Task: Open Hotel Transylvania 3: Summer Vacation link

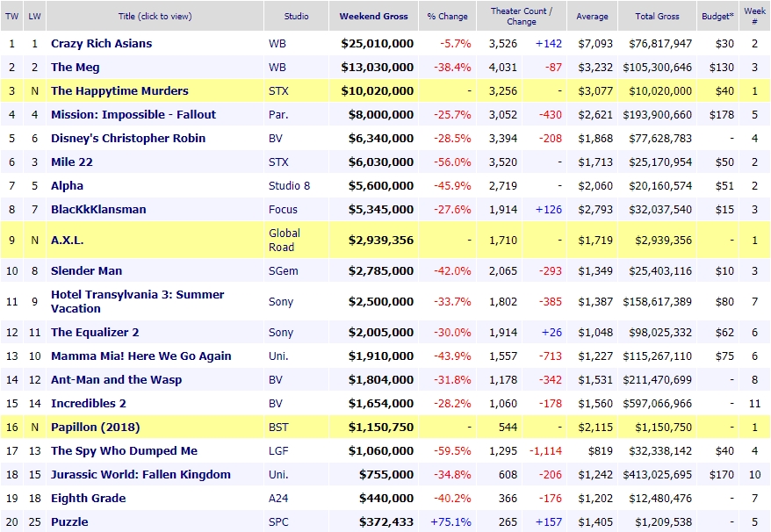Action: point(138,301)
